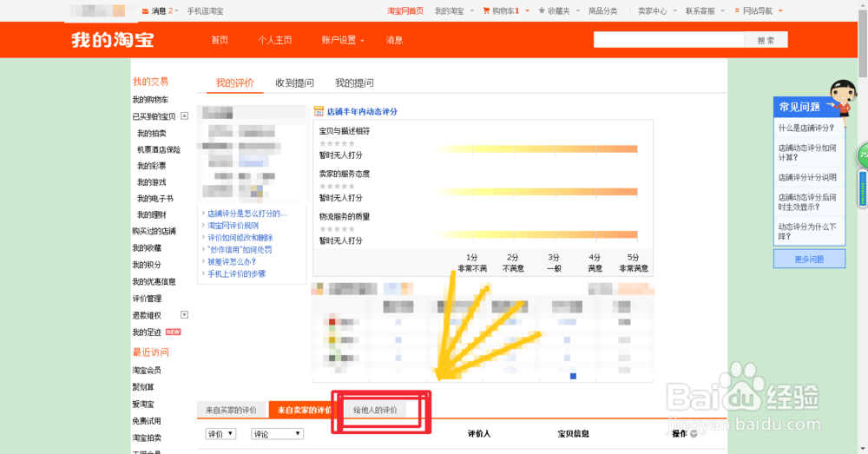Open 我的彩票 in sidebar
This screenshot has height=454, width=868.
152,166
